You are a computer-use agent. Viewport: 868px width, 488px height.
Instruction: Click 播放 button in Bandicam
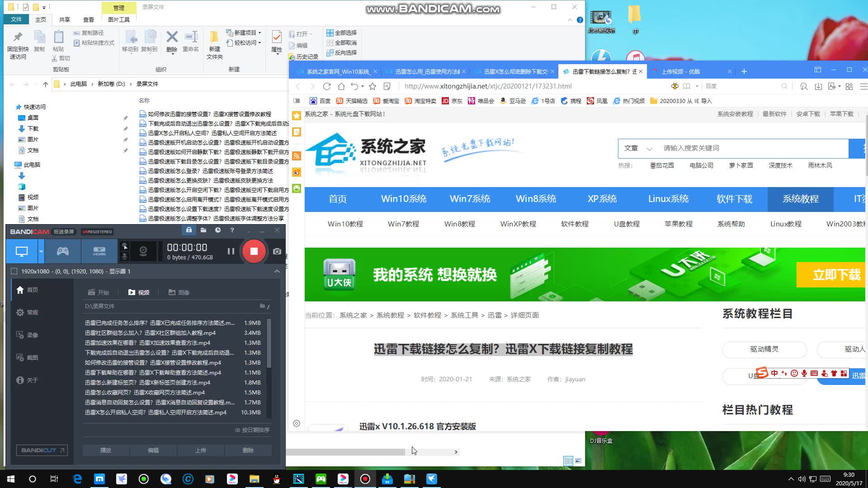point(106,450)
